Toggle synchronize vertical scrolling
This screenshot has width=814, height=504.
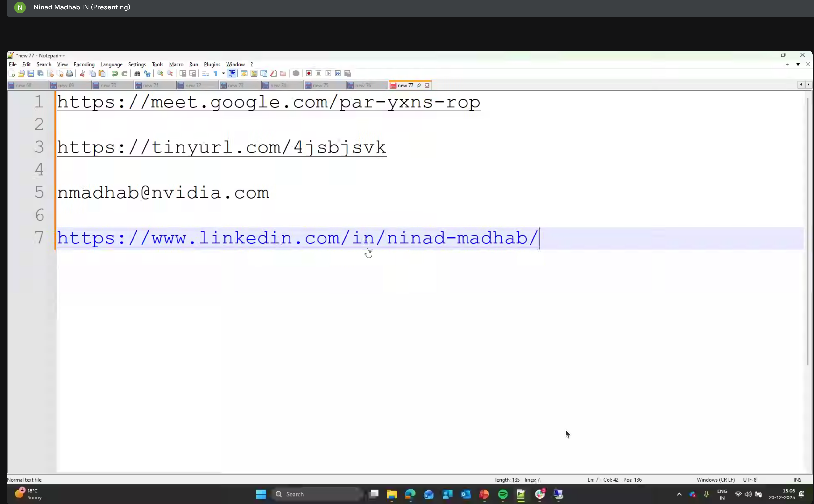tap(183, 73)
